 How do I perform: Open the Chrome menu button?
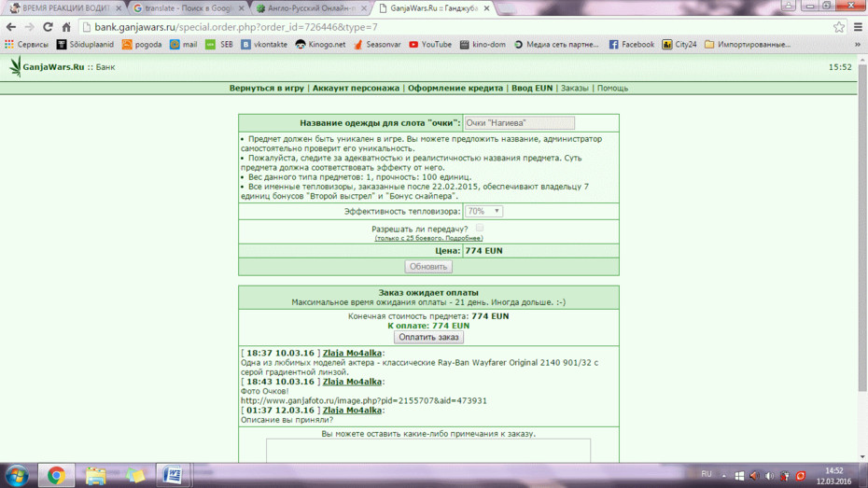click(x=858, y=26)
